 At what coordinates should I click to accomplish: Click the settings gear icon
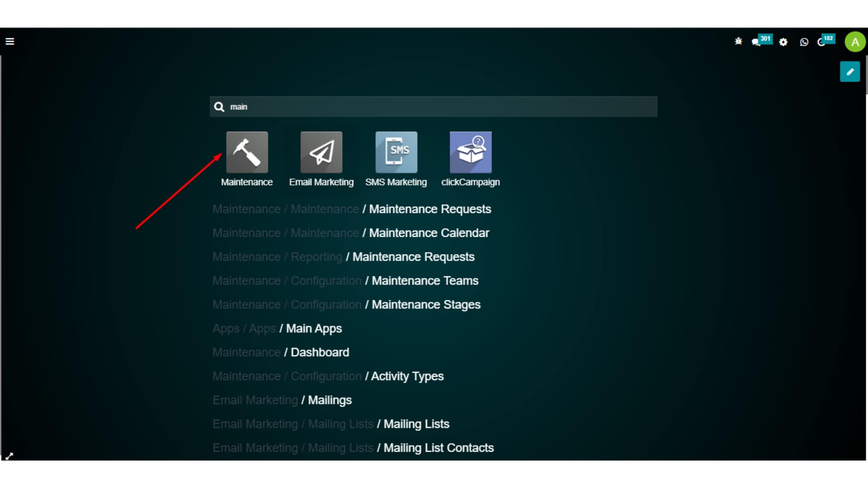(783, 42)
